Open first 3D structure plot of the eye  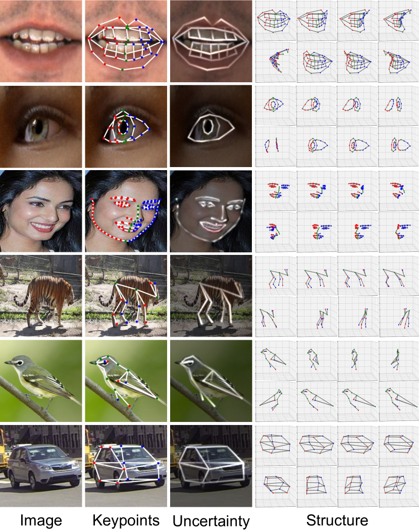click(276, 105)
